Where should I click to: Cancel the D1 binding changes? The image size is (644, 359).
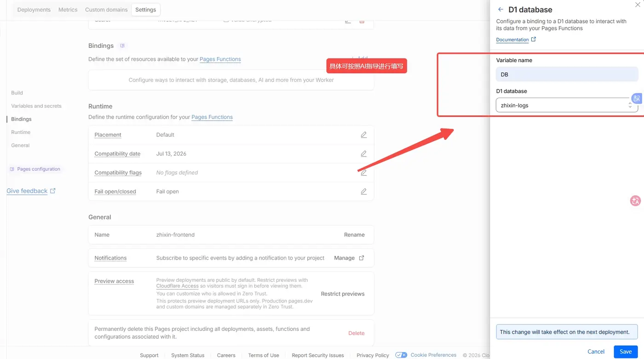[x=596, y=352]
